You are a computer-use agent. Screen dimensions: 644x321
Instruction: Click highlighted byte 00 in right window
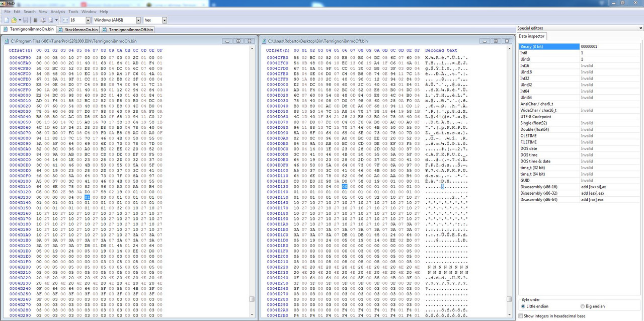(345, 186)
